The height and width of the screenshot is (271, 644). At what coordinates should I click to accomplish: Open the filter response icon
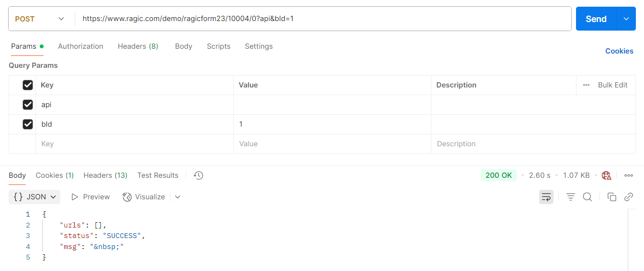coord(571,197)
